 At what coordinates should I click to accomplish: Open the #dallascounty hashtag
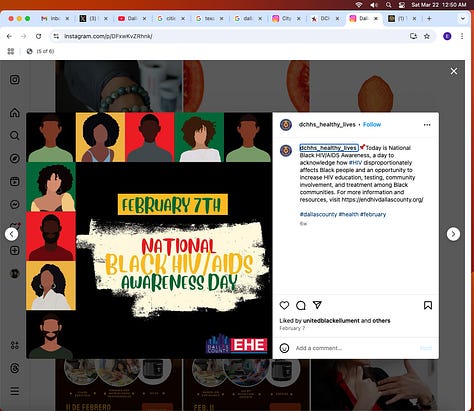click(x=318, y=214)
